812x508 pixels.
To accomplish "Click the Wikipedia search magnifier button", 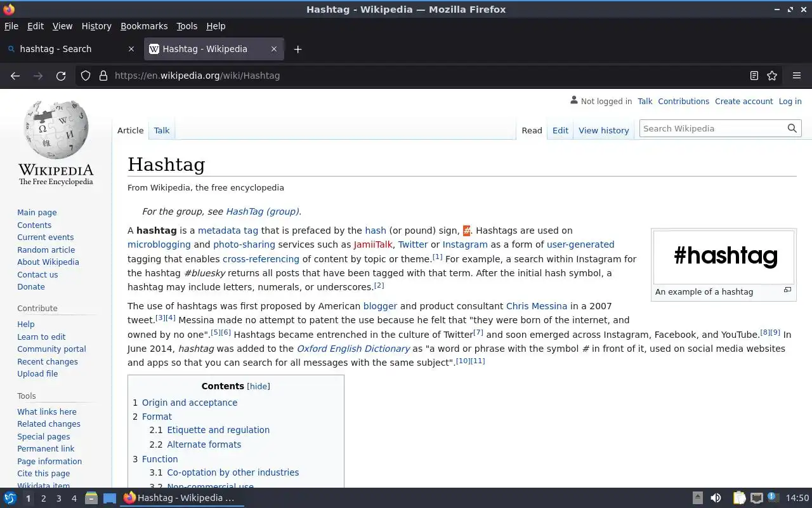I will (792, 128).
